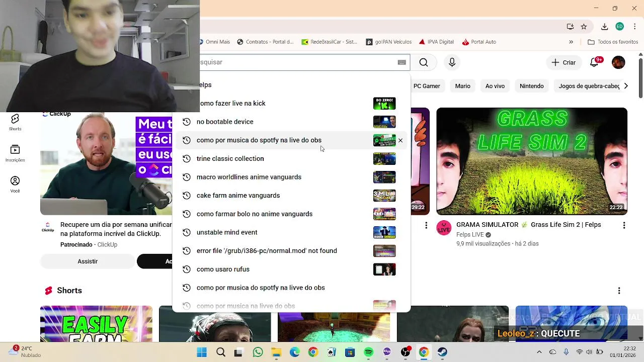Image resolution: width=644 pixels, height=362 pixels.
Task: Open the RedeBrasilCar bookmark
Action: [x=329, y=42]
